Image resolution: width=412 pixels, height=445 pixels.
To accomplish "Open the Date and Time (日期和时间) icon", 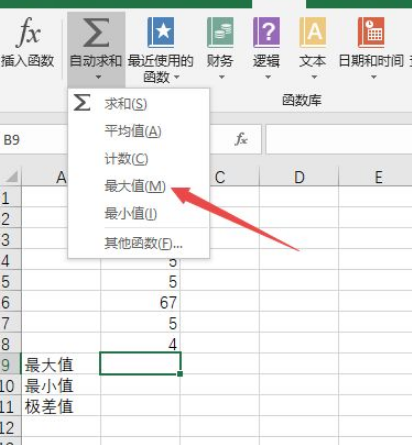I will coord(371,32).
